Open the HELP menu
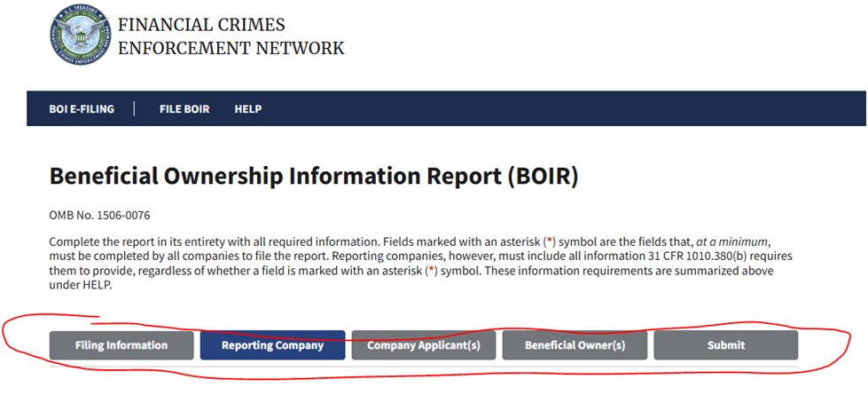The width and height of the screenshot is (868, 411). 248,109
